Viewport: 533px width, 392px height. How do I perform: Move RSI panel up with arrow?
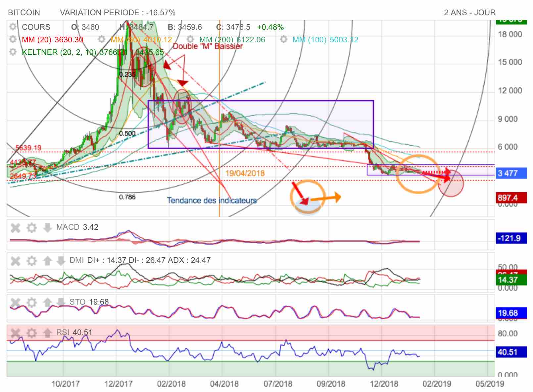(x=47, y=333)
